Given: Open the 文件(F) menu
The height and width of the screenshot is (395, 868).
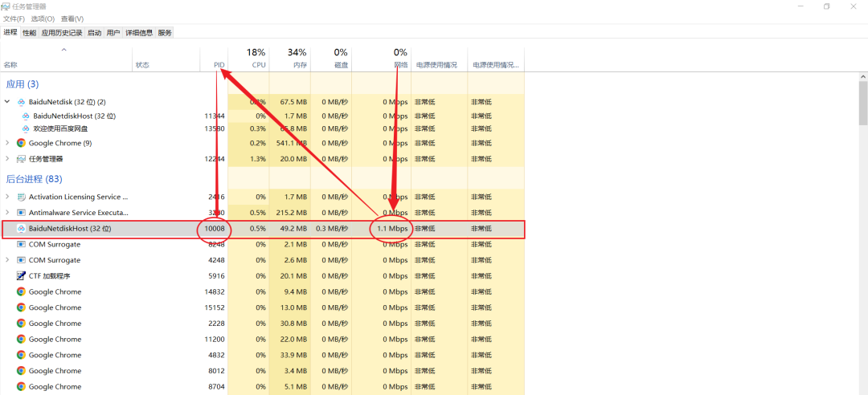Looking at the screenshot, I should click(x=14, y=18).
